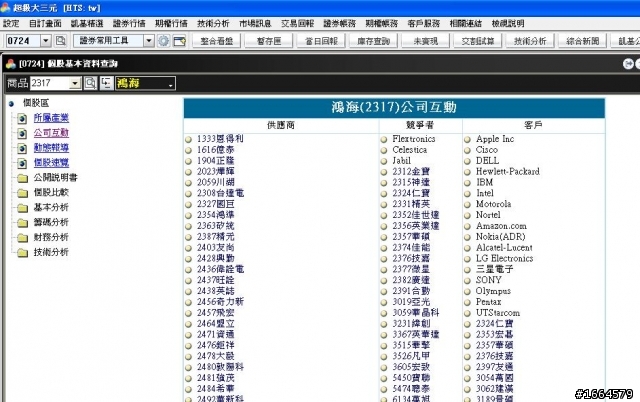Click the magnifier icon beside 商品 2317
This screenshot has height=402, width=640.
[90, 83]
